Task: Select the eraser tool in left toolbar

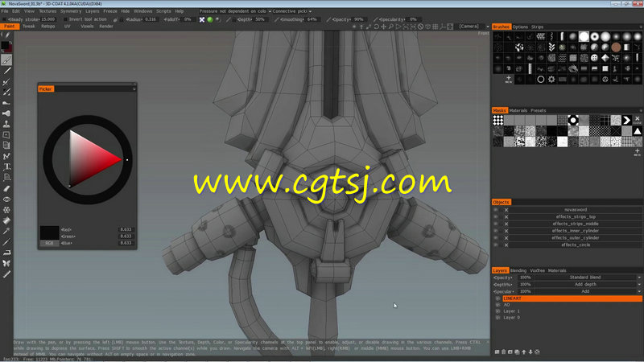Action: pos(6,188)
